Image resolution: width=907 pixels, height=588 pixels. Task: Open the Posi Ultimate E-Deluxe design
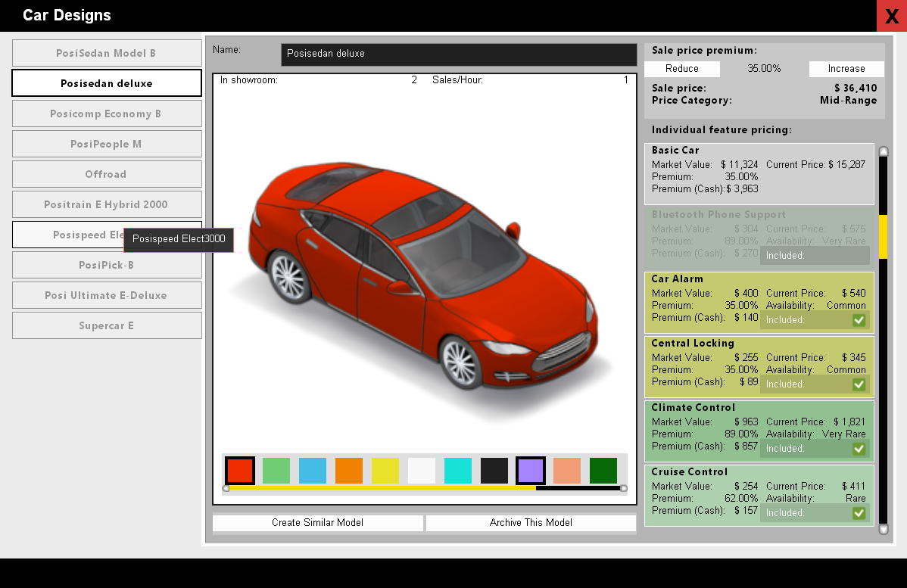(x=106, y=295)
